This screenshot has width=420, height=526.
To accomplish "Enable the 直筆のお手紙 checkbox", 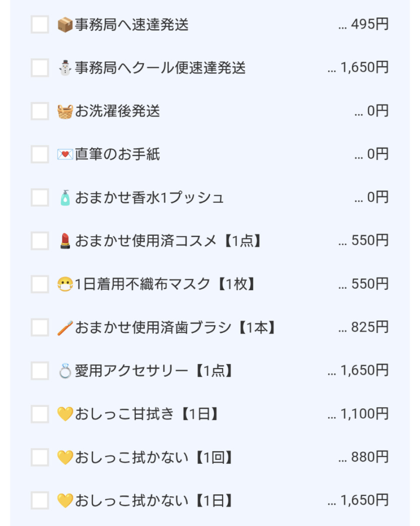I will point(40,154).
